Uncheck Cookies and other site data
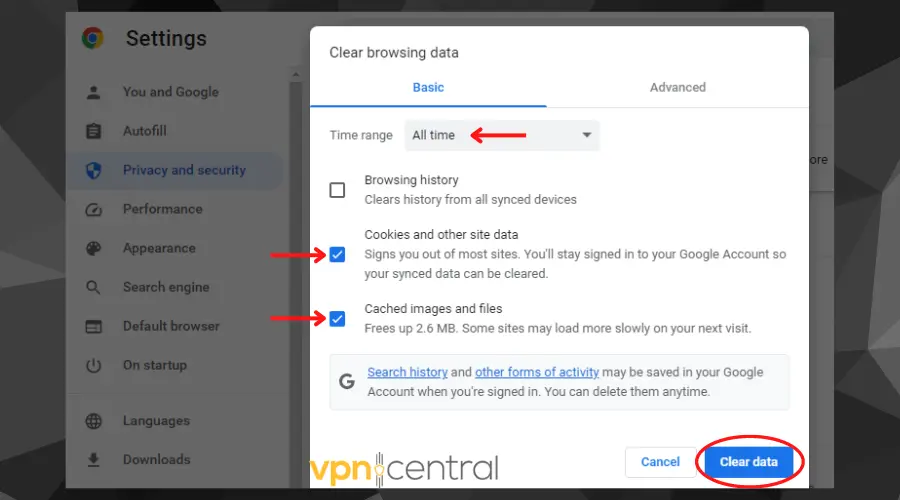Screen dimensions: 900x500 (x=338, y=254)
